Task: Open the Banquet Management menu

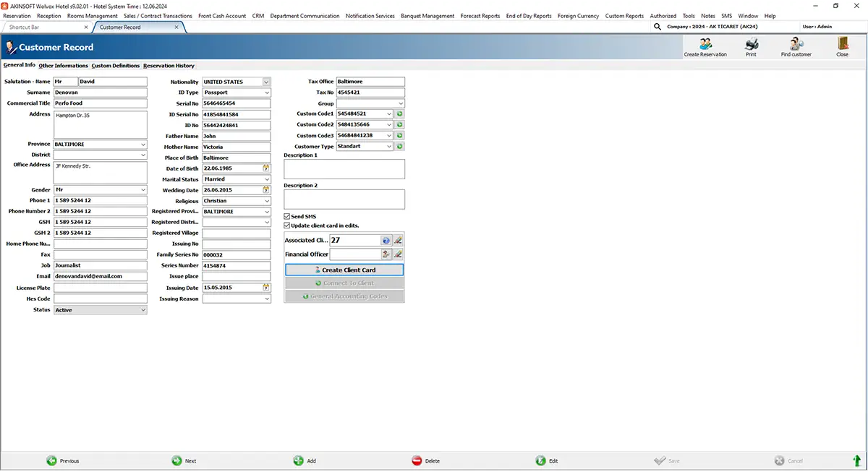Action: 427,16
